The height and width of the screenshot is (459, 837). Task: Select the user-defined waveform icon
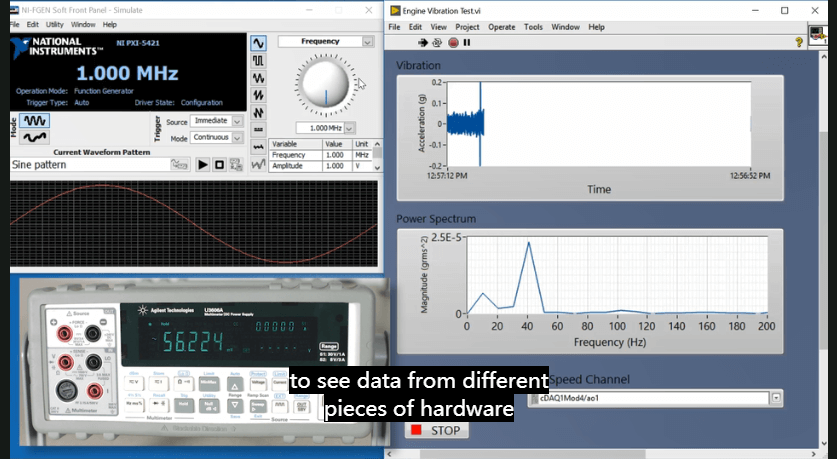[258, 164]
